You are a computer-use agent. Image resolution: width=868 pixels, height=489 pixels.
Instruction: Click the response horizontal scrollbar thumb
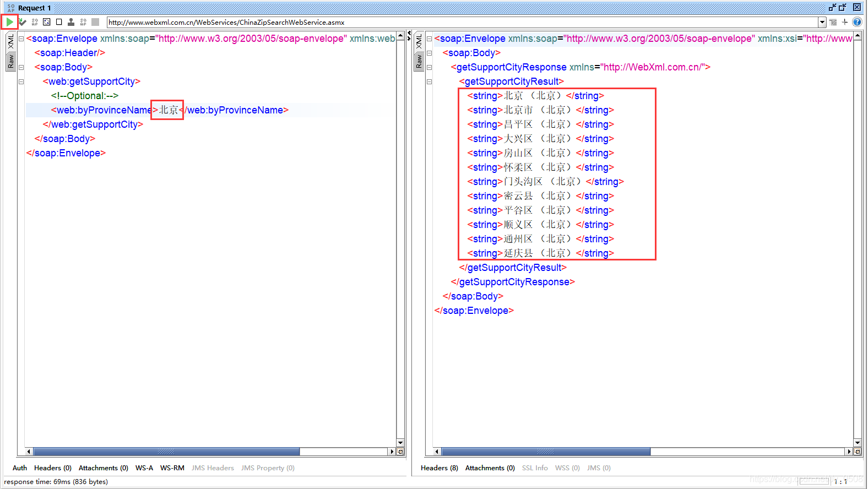pos(545,452)
